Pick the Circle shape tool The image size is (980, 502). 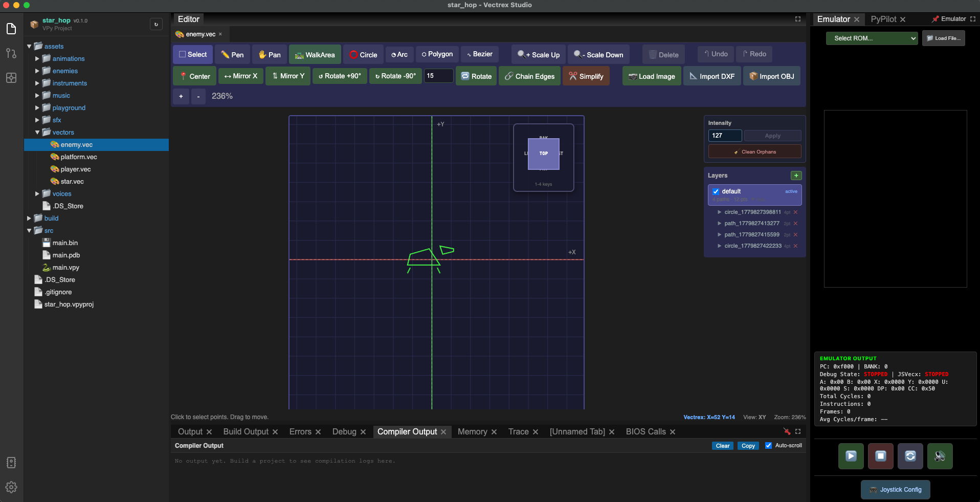point(364,55)
